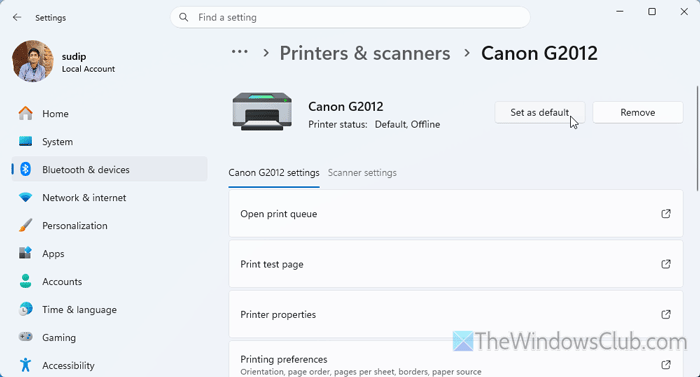Go to the Printers & scanners breadcrumb
This screenshot has height=377, width=700.
click(365, 54)
